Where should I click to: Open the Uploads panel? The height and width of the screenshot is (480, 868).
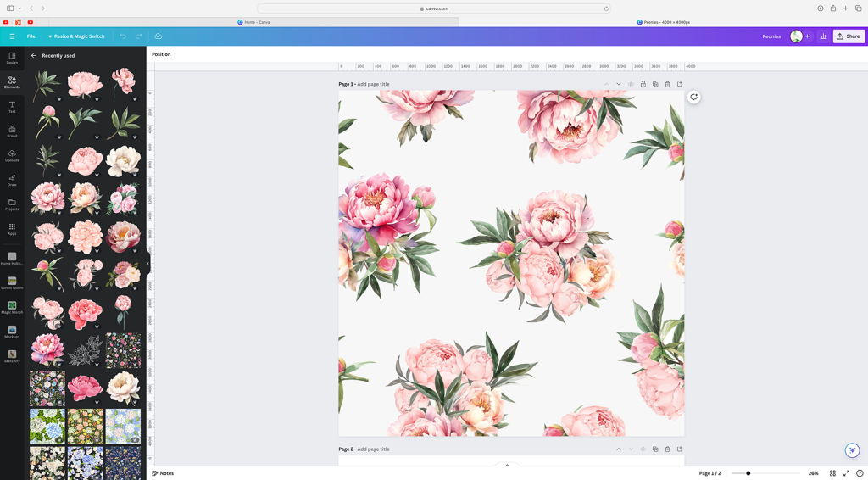pyautogui.click(x=12, y=155)
